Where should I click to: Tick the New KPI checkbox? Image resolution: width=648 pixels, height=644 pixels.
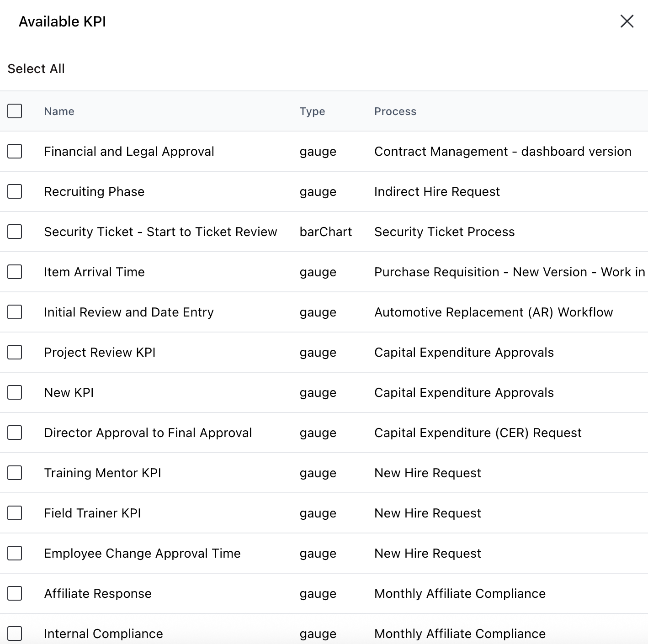click(x=14, y=392)
